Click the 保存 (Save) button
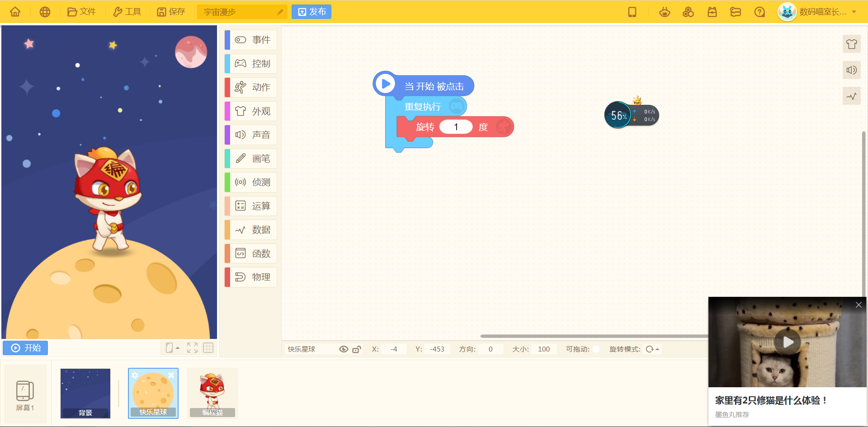The image size is (868, 427). 171,12
